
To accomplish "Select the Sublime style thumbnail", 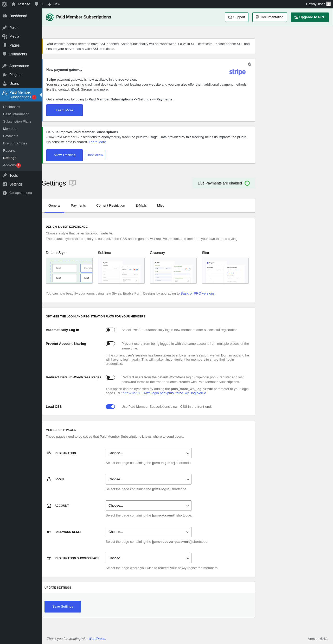I will pos(121,271).
